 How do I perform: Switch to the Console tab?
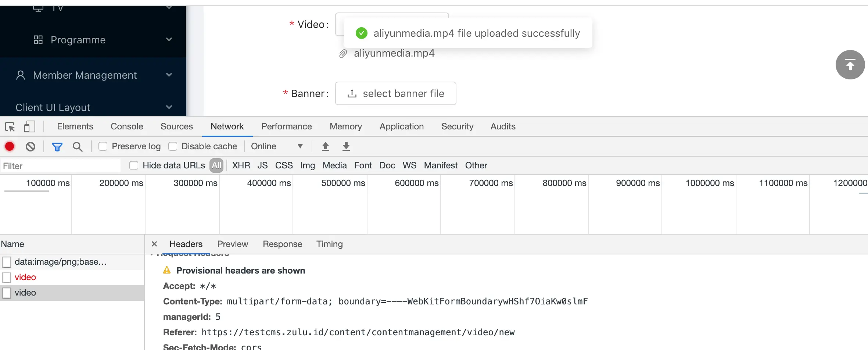[x=127, y=126]
